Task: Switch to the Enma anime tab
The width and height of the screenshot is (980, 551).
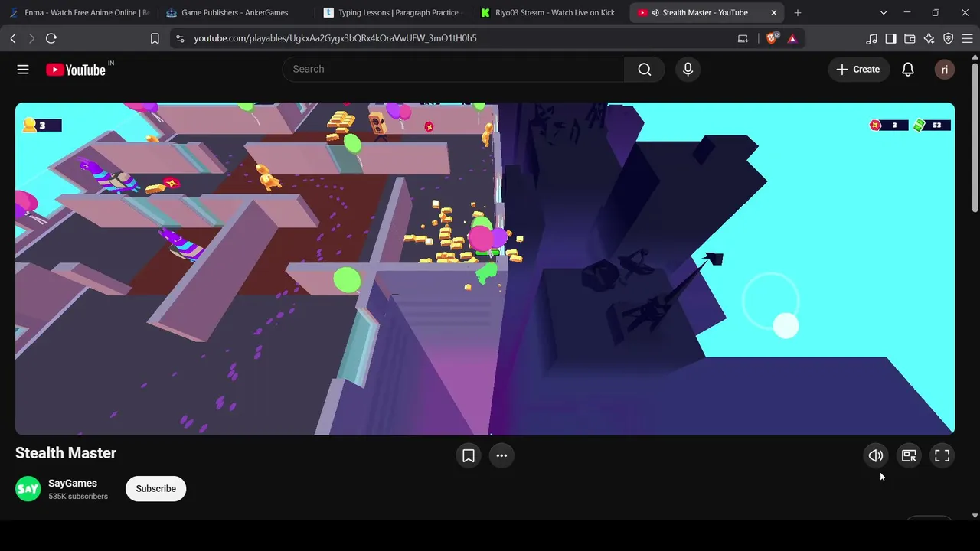Action: tap(79, 13)
